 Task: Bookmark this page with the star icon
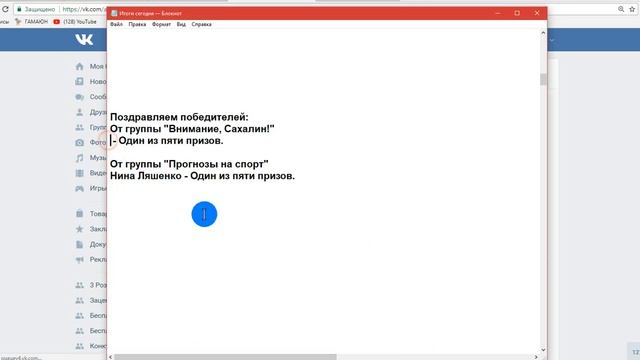click(632, 9)
